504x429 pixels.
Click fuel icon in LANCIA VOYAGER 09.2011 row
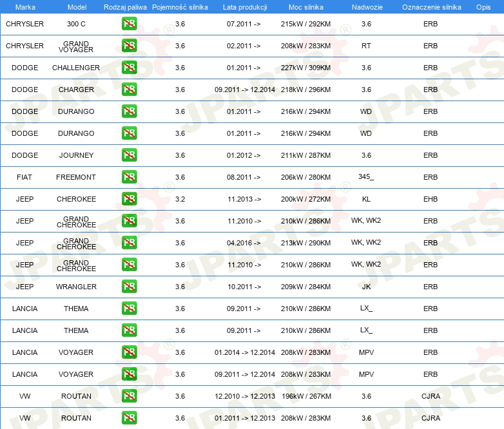point(129,374)
